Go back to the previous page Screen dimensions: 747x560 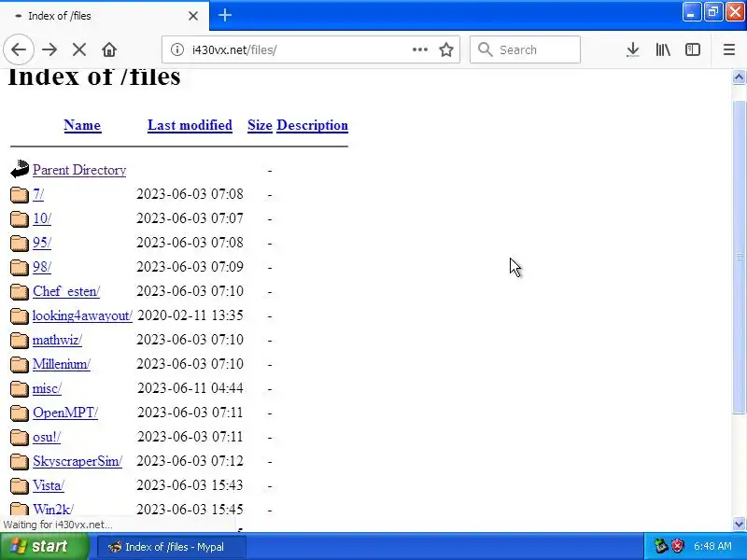point(19,49)
